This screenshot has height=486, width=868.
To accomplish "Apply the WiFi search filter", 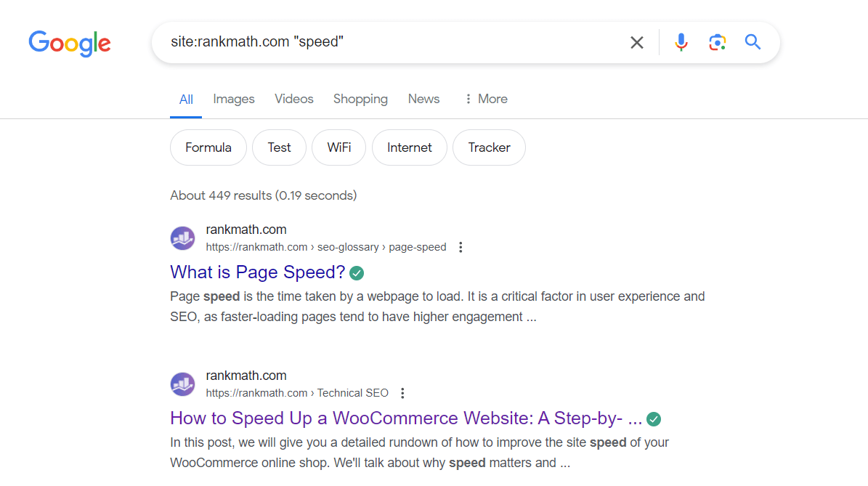I will click(x=338, y=147).
